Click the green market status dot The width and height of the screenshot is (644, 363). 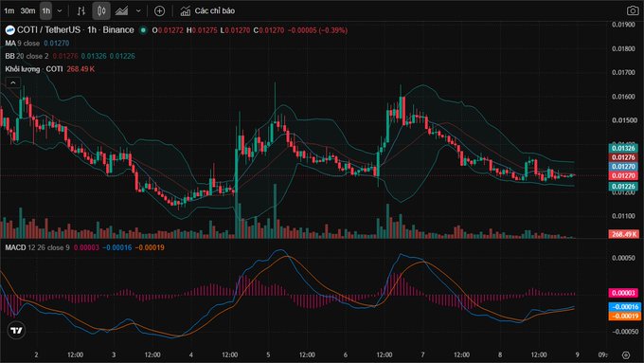click(143, 30)
